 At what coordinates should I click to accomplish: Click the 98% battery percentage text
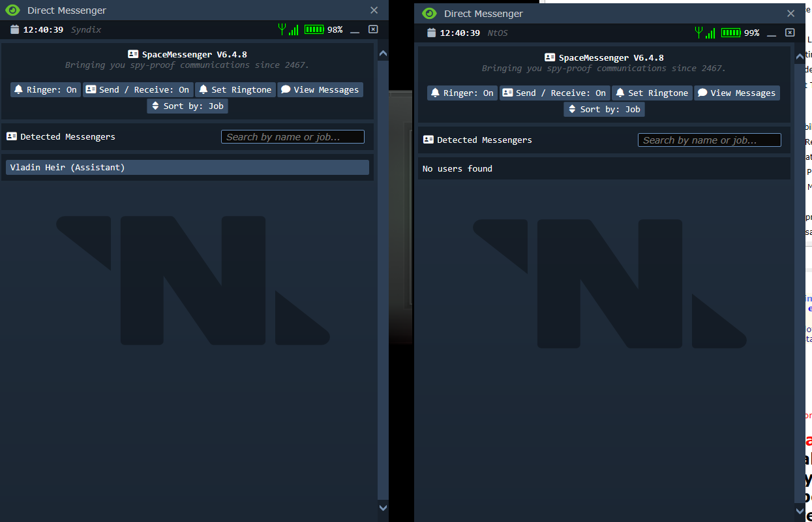(x=335, y=30)
